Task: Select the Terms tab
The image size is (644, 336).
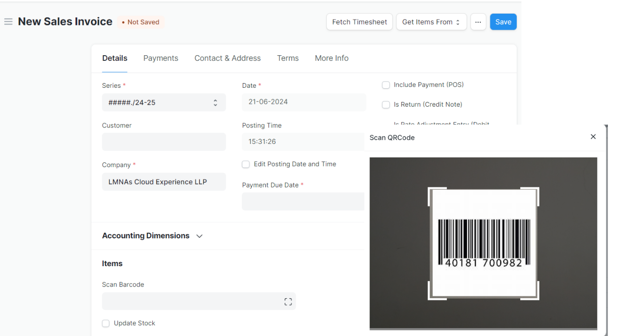Action: pos(288,58)
